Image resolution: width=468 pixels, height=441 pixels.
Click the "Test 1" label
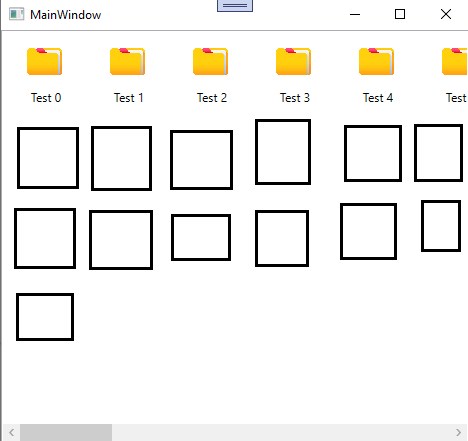[129, 98]
